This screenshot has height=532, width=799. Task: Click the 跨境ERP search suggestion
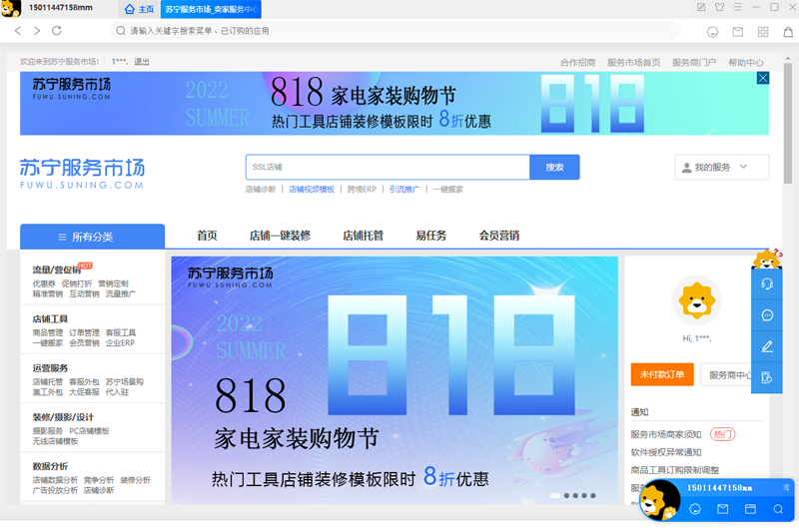pyautogui.click(x=362, y=190)
